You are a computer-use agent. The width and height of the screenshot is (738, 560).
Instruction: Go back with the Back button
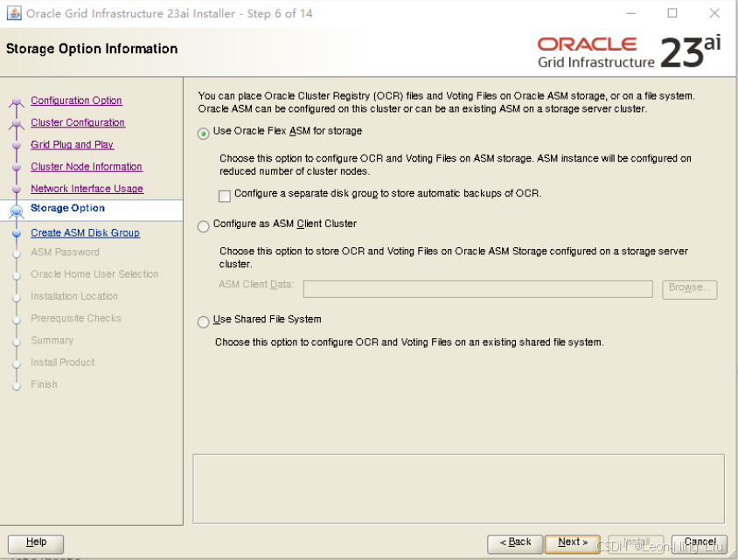(515, 543)
